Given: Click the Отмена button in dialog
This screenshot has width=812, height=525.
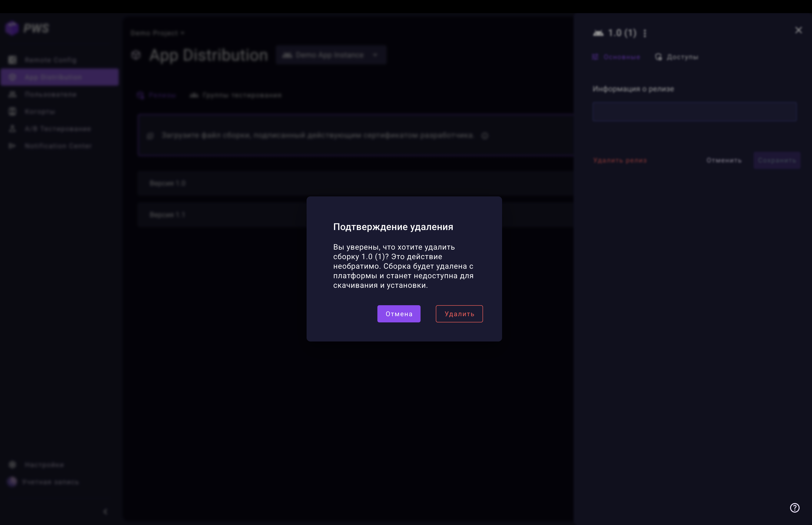Looking at the screenshot, I should pos(399,314).
